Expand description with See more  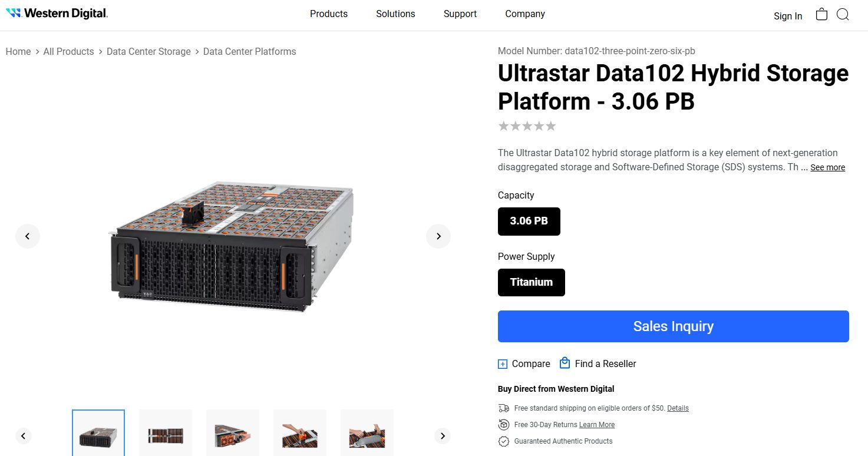[x=827, y=167]
